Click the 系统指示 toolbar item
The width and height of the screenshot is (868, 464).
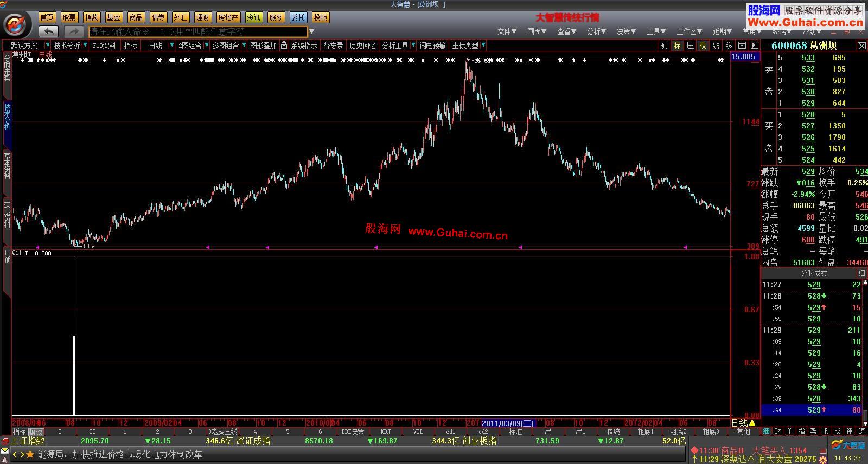pyautogui.click(x=304, y=46)
